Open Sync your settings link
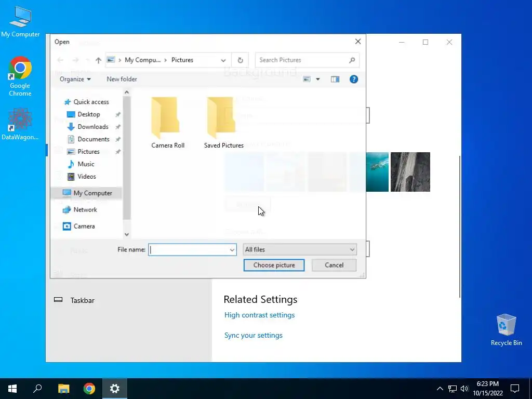 click(254, 335)
